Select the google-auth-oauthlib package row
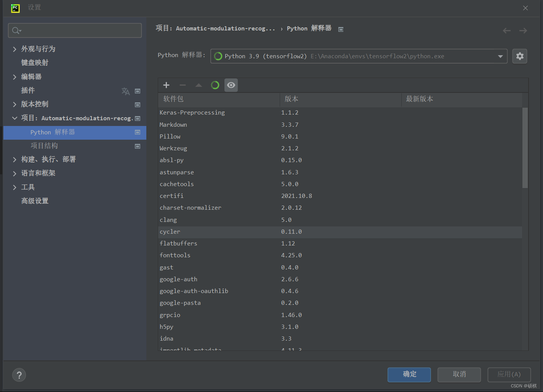Viewport: 543px width, 392px height. (340, 291)
